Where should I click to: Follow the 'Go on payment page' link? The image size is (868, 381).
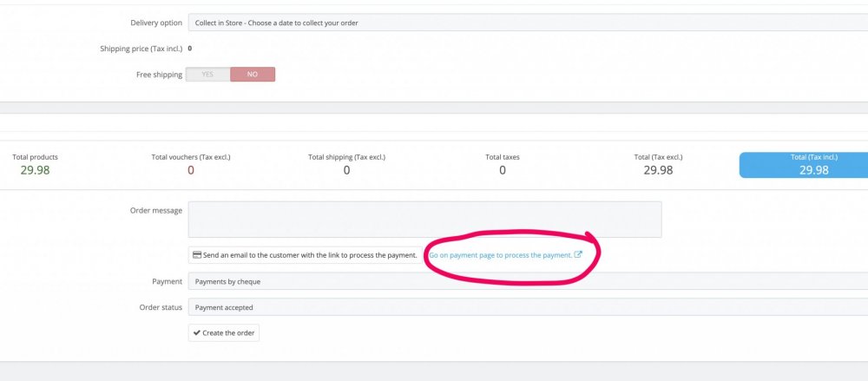[500, 255]
